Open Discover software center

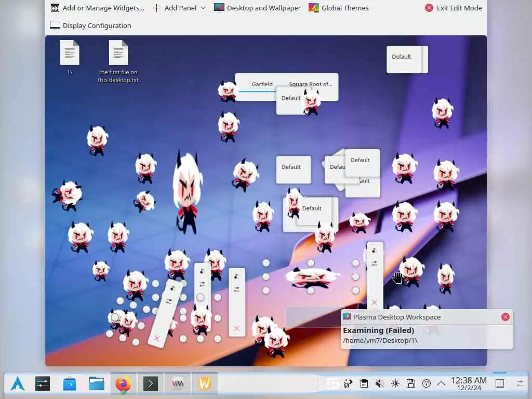[x=70, y=384]
